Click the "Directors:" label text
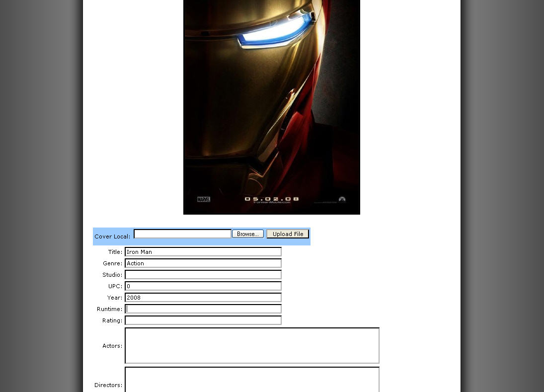544x392 pixels. [x=108, y=385]
